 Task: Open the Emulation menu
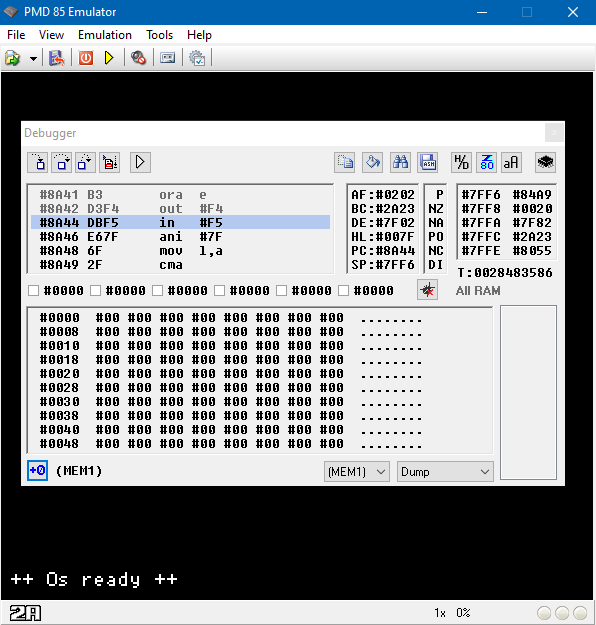click(105, 35)
